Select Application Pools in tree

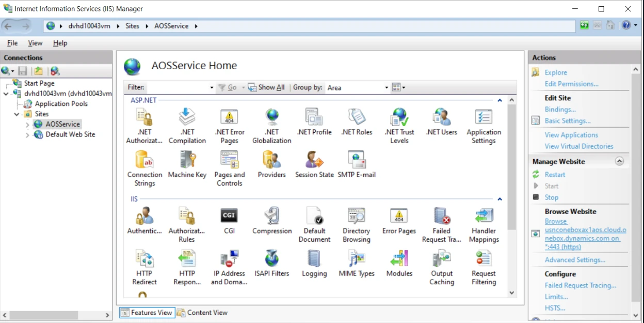[61, 103]
